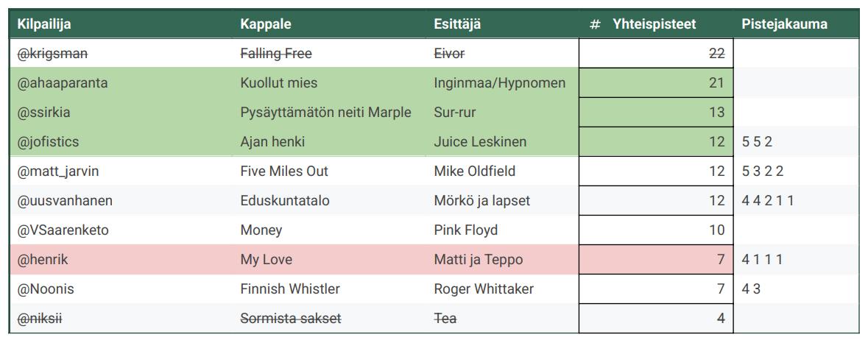
Task: Click the Matti ja Teppo cell
Action: tap(479, 260)
